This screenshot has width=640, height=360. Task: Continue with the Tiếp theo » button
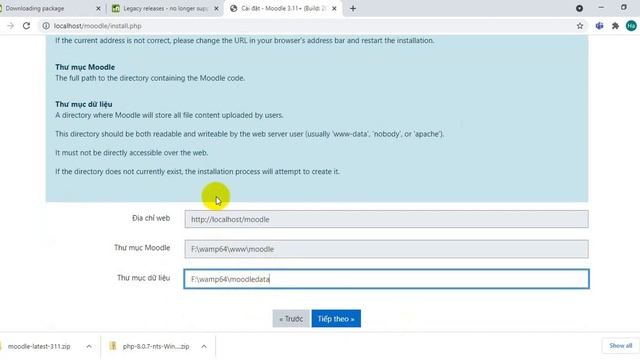336,318
